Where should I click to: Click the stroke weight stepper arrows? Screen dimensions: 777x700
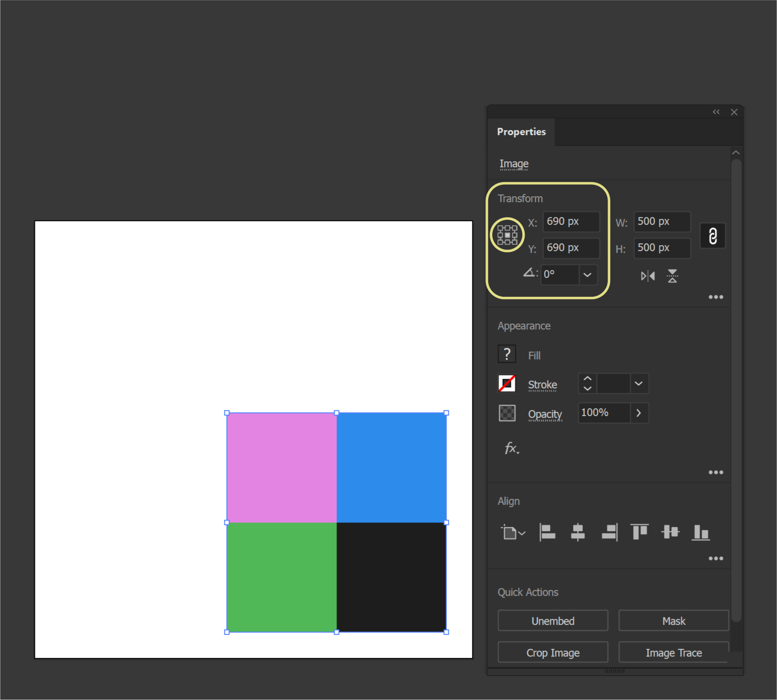[x=588, y=384]
